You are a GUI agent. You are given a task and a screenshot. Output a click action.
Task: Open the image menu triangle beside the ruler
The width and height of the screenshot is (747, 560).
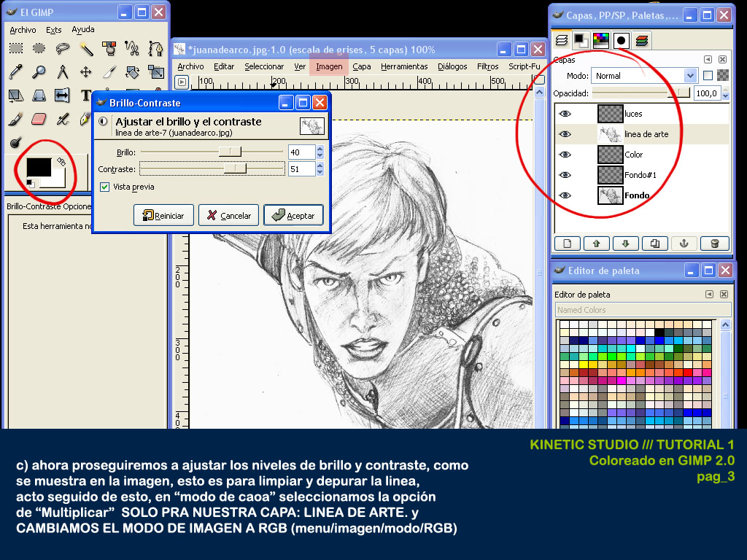(182, 82)
